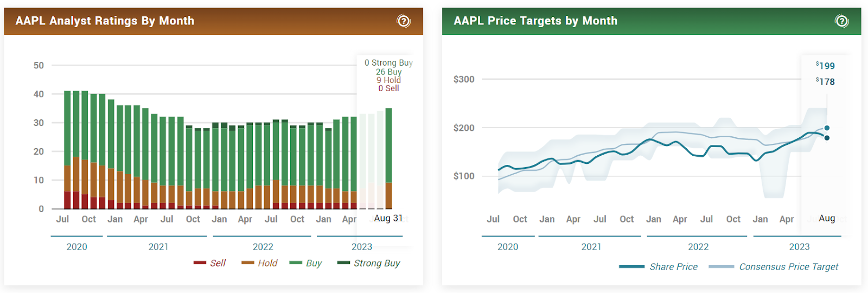This screenshot has width=868, height=293.
Task: Toggle Consensus Price Target legend entry
Action: (x=773, y=267)
